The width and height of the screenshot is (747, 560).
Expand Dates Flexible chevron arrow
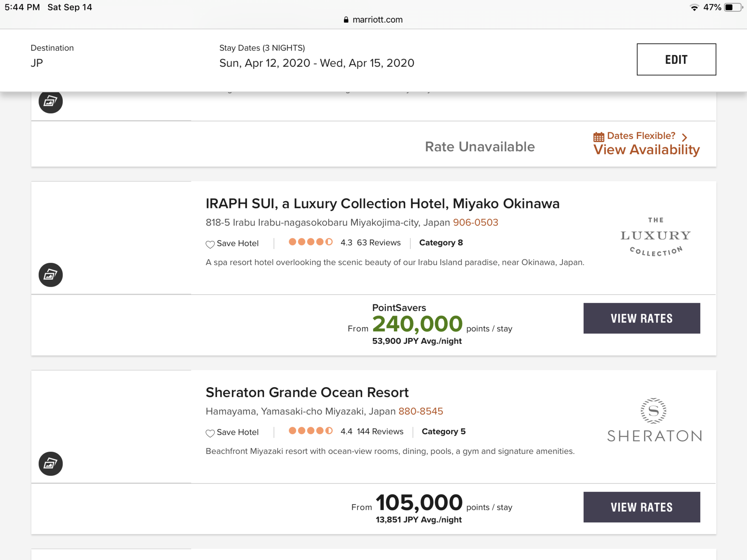click(x=684, y=137)
